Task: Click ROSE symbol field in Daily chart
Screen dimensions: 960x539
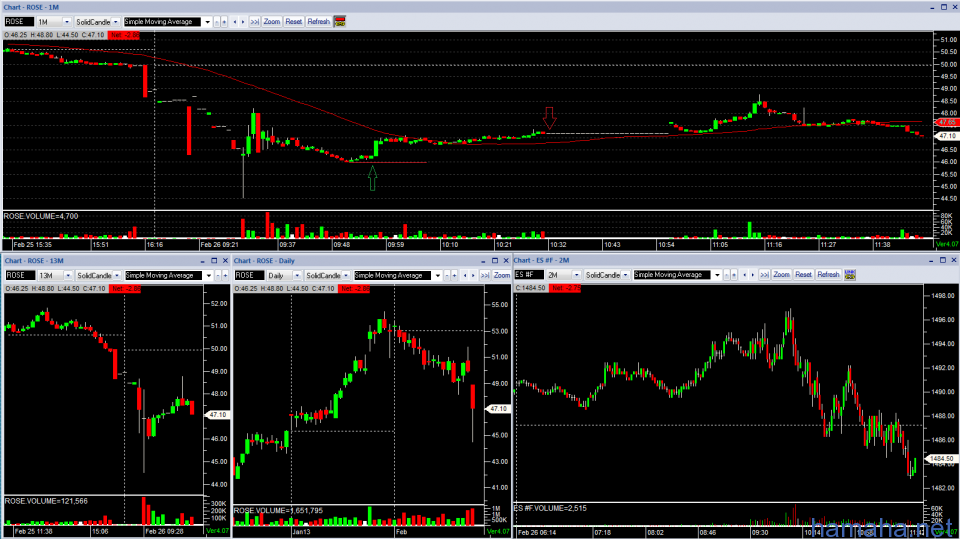Action: (249, 276)
